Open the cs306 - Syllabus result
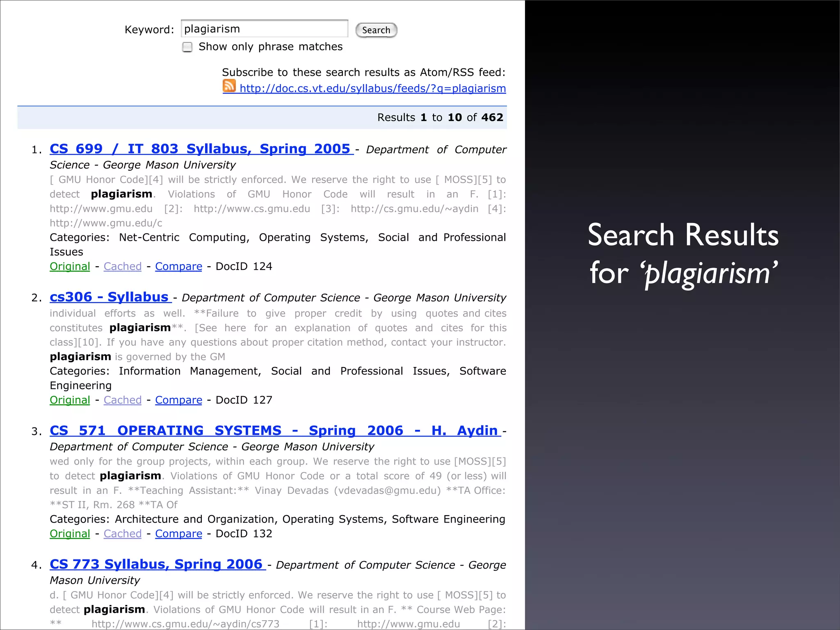This screenshot has width=840, height=630. click(x=110, y=297)
